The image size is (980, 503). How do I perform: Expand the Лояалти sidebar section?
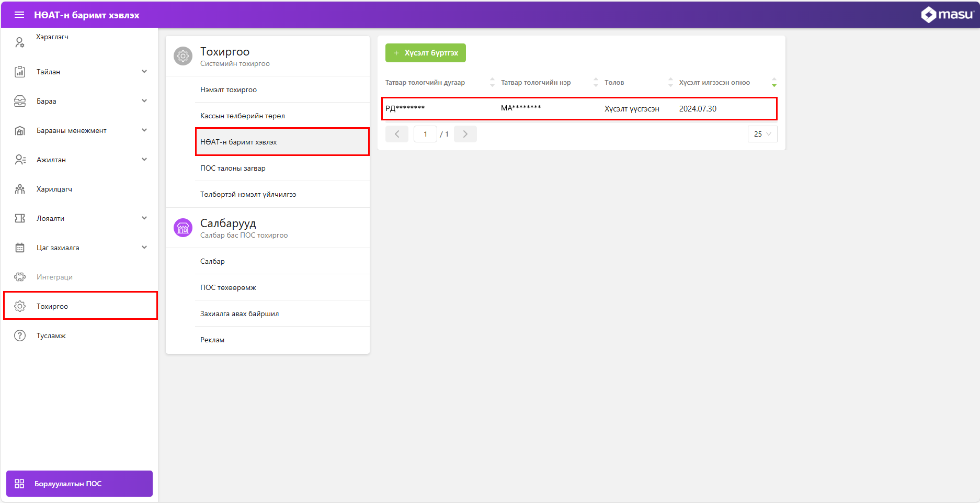(x=144, y=218)
